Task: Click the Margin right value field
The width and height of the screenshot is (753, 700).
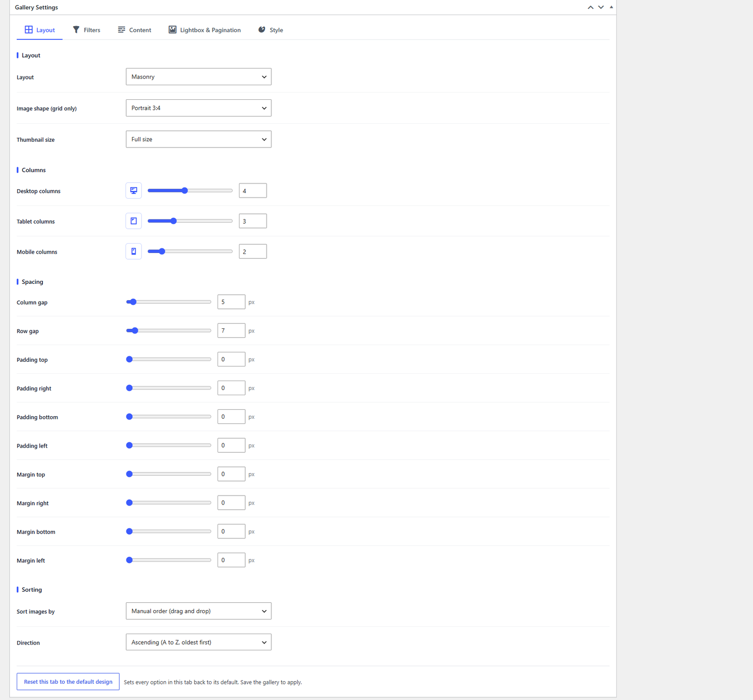Action: point(231,503)
